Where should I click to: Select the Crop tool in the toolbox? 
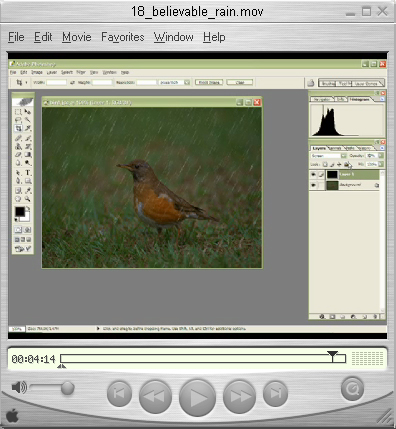[x=18, y=128]
